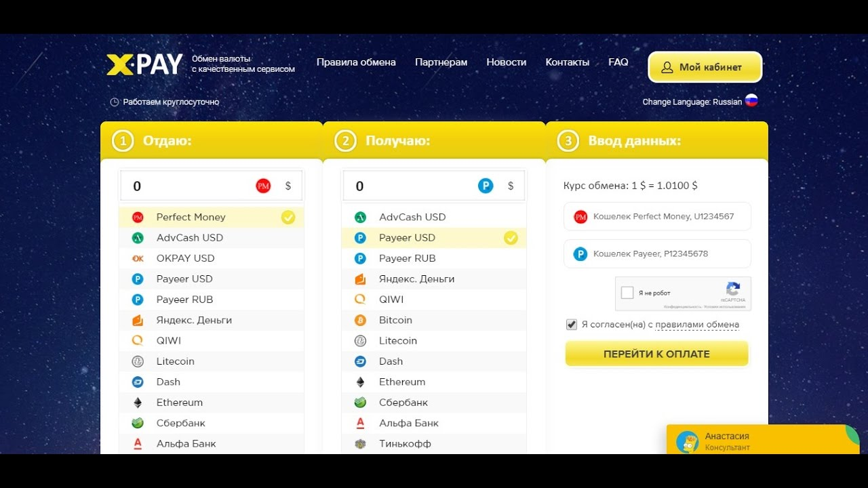Choose the Litecoin icon under Получаю

click(360, 341)
